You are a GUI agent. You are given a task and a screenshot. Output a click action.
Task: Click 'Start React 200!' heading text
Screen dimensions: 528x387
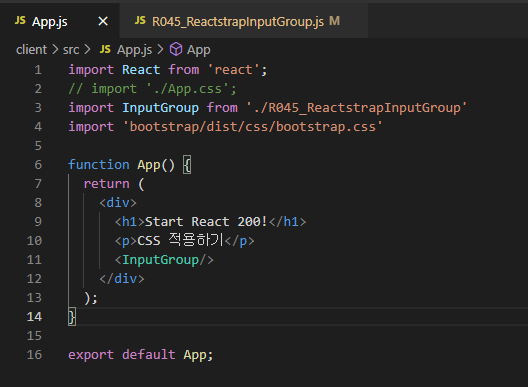pyautogui.click(x=206, y=222)
